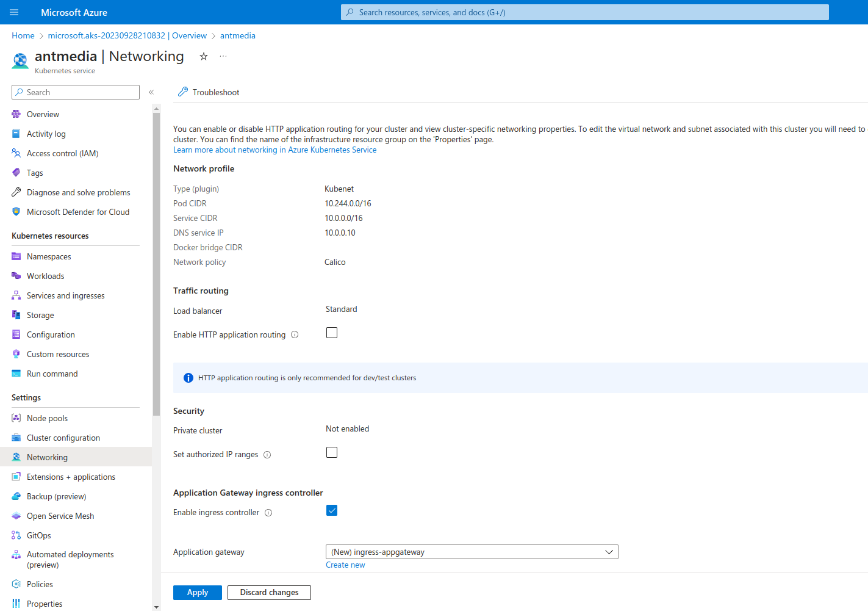
Task: Open Automated deployments (preview) menu item
Action: (76, 559)
